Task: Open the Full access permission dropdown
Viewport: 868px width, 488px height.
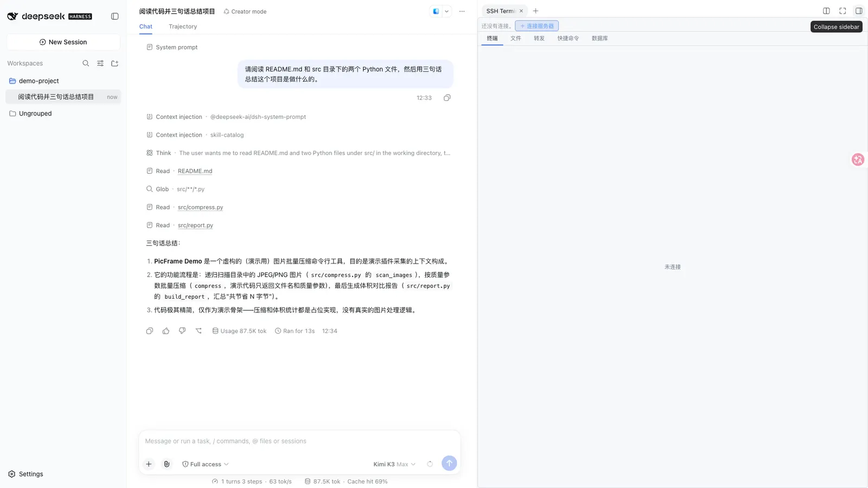Action: pos(205,464)
